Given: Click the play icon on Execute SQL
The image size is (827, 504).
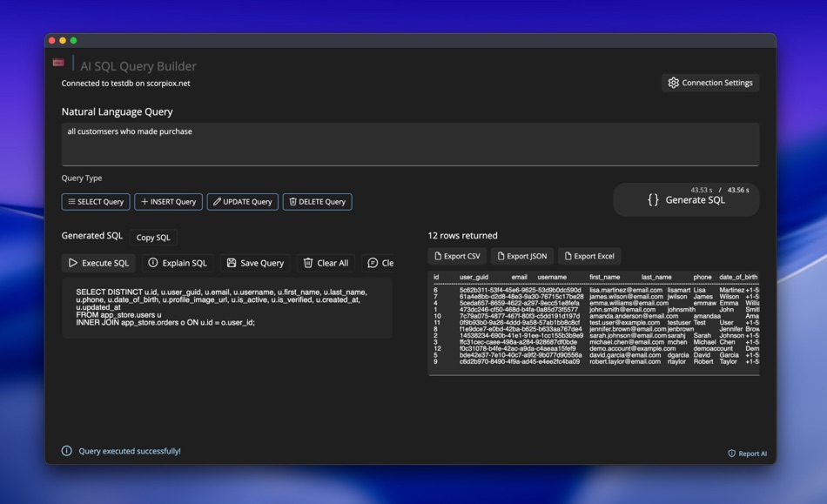Looking at the screenshot, I should pyautogui.click(x=74, y=262).
